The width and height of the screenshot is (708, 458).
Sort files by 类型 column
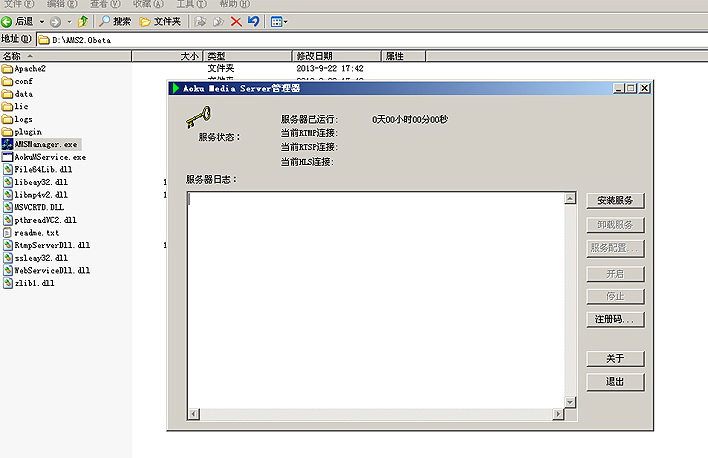point(248,56)
